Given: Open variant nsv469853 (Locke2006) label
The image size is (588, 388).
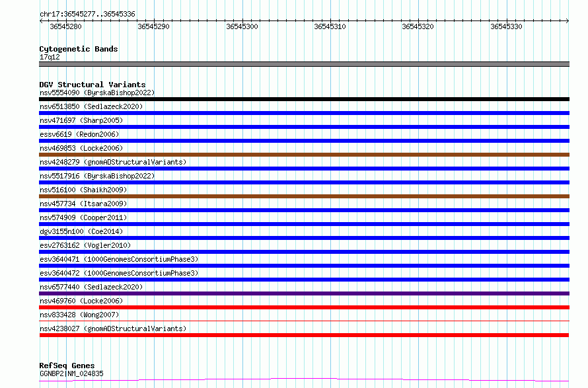Looking at the screenshot, I should 81,148.
